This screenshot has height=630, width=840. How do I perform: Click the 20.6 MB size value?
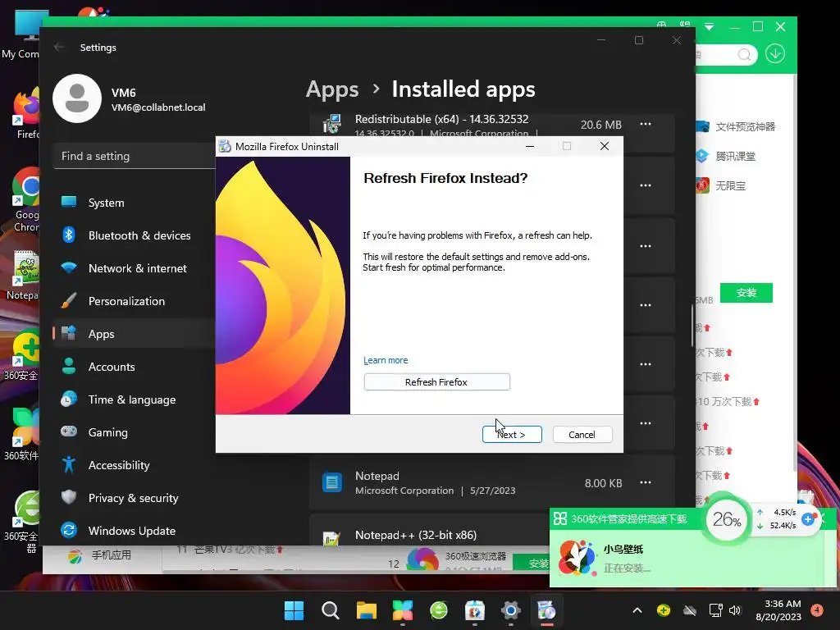[601, 125]
